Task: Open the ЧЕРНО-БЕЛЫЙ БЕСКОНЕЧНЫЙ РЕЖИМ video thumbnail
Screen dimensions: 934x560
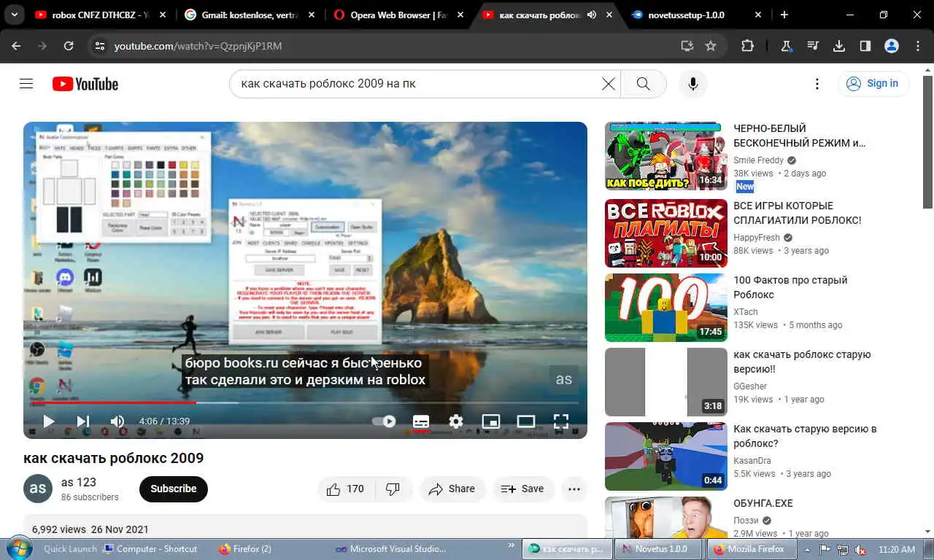Action: 666,156
